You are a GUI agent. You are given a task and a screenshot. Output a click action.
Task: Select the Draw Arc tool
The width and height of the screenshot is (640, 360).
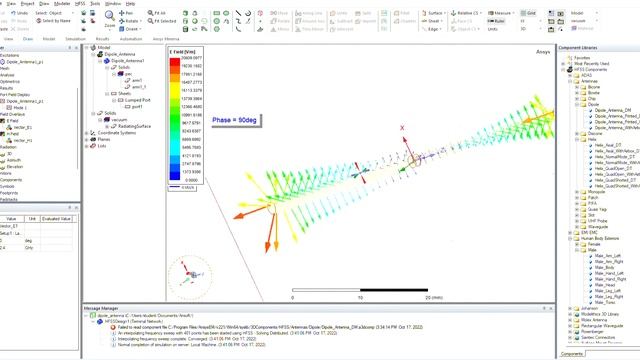pyautogui.click(x=248, y=13)
